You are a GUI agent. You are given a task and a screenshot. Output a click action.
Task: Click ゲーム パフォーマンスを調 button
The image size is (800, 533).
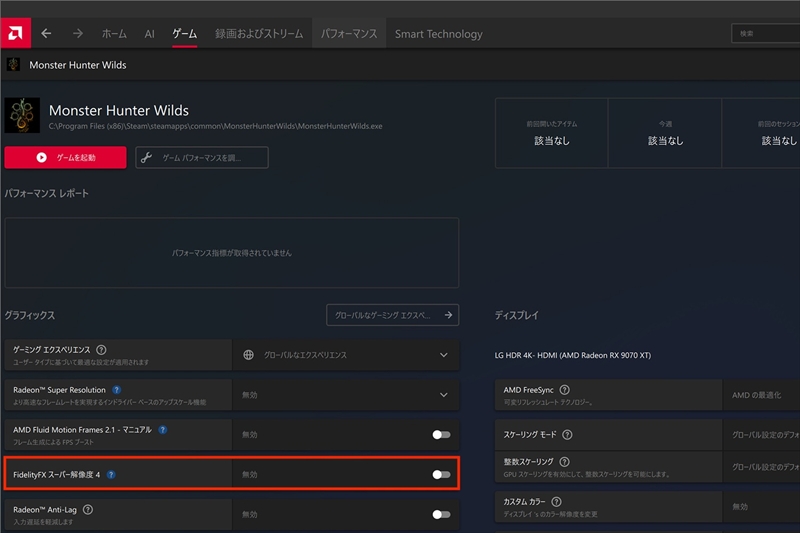point(202,157)
